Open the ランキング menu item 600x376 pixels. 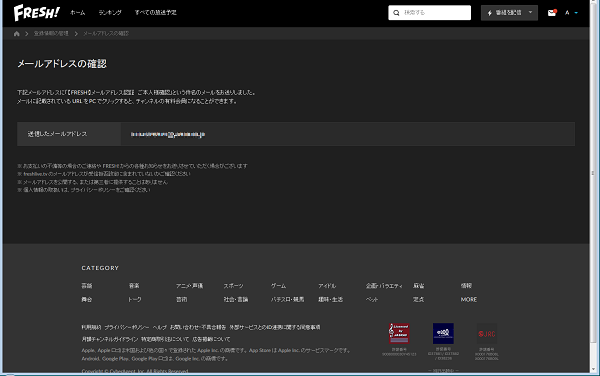tap(110, 13)
